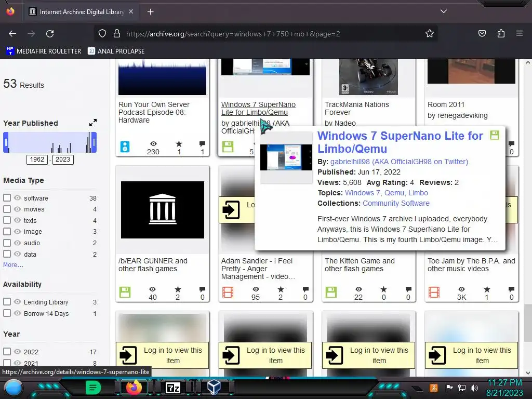Open the popup title Windows 7 SuperNano Lite
Viewport: 532px width, 399px height.
tap(400, 142)
